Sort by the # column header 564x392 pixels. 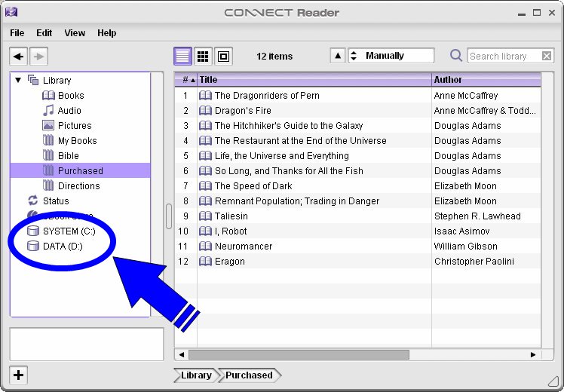(x=186, y=79)
